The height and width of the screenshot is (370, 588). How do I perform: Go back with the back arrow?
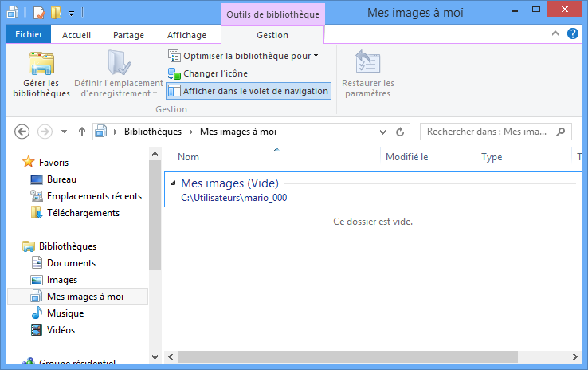[x=22, y=132]
